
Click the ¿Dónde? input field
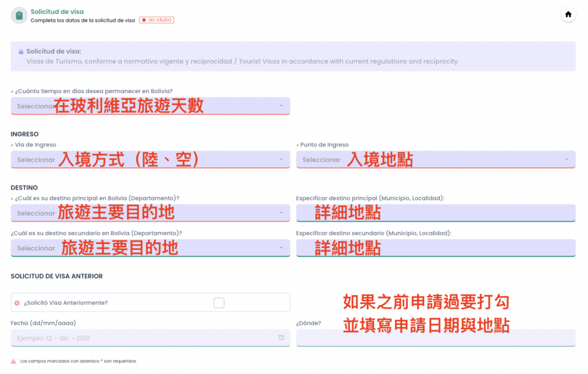[x=436, y=338]
